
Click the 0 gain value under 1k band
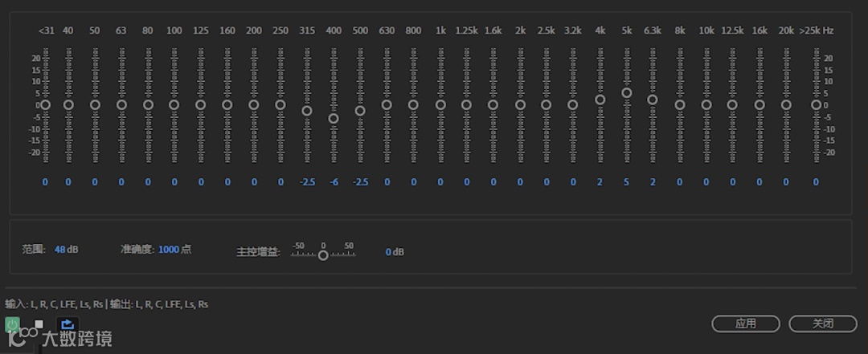click(440, 182)
